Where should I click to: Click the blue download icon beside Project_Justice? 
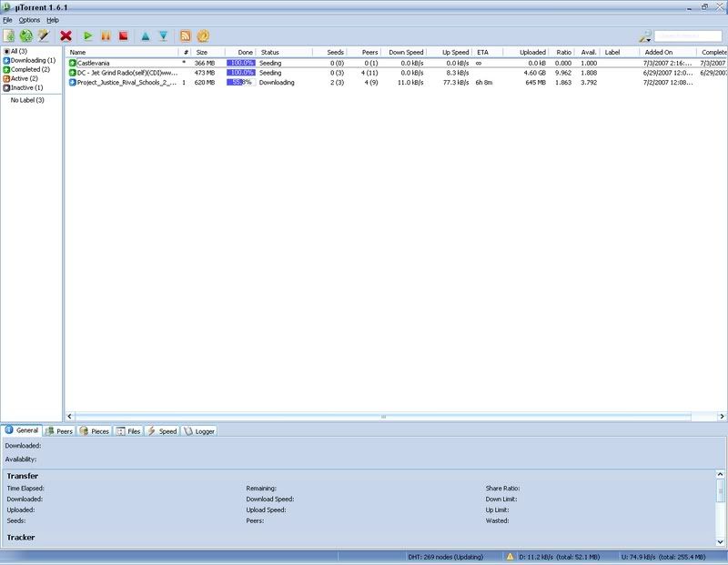pos(73,83)
